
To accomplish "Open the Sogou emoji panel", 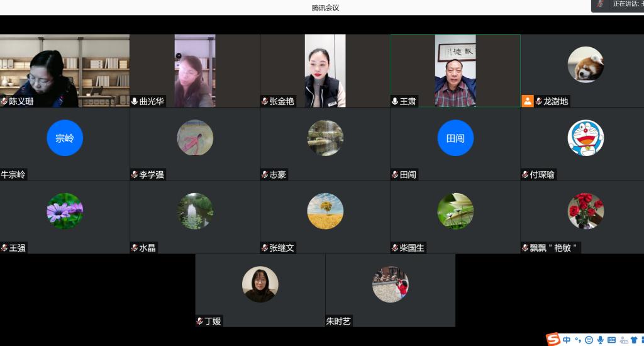I will click(589, 340).
